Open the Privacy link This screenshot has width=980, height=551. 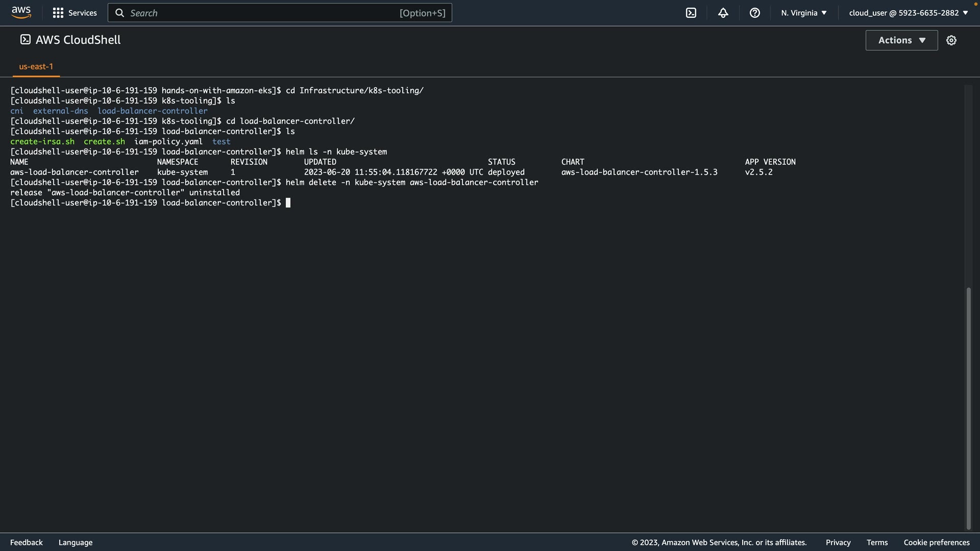[838, 542]
